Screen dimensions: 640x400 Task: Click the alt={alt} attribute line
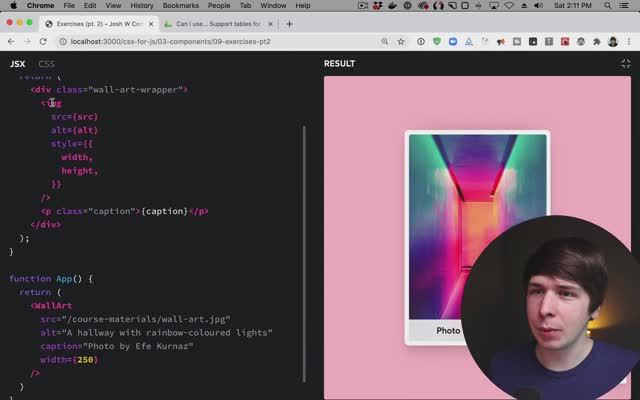[74, 130]
